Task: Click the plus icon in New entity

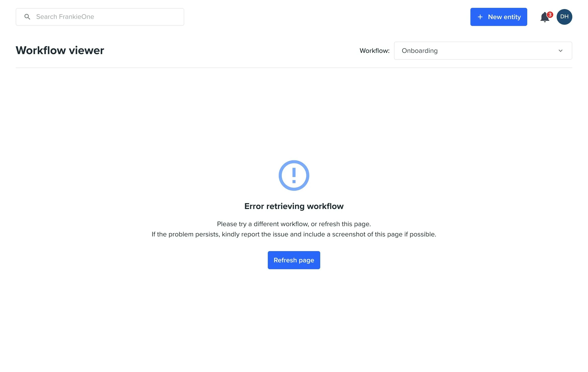Action: 480,17
